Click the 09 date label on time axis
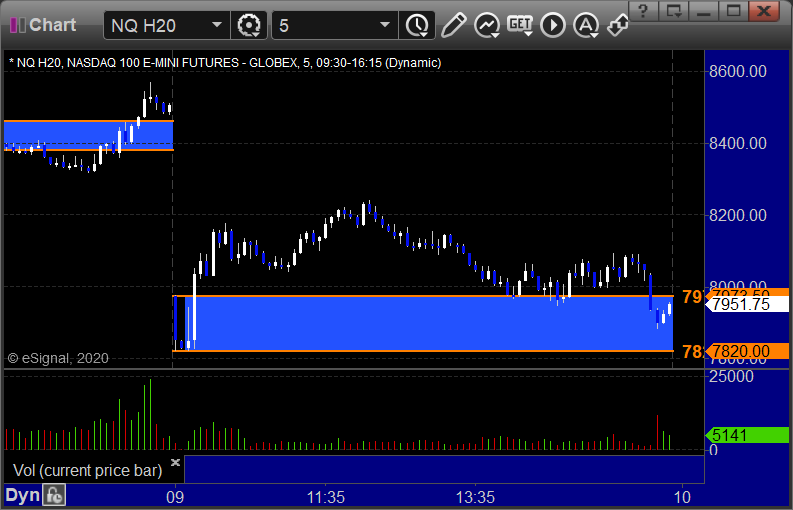 tap(175, 497)
